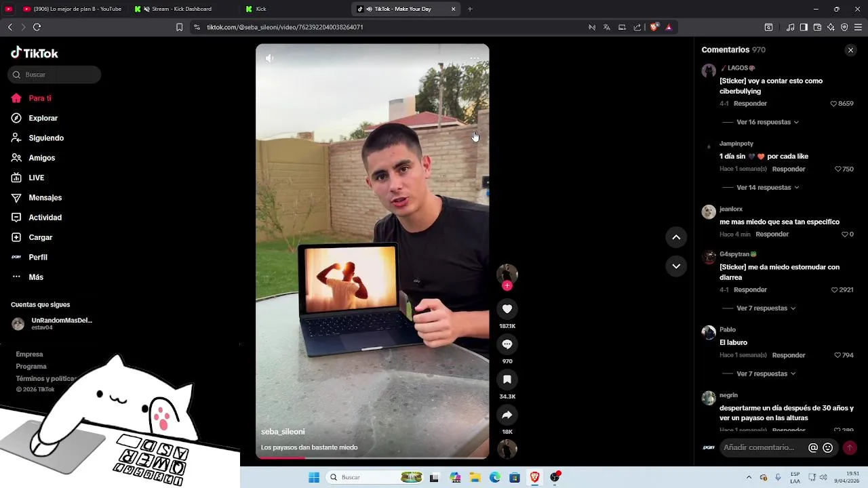Open Mensajes in the sidebar

tap(37, 198)
